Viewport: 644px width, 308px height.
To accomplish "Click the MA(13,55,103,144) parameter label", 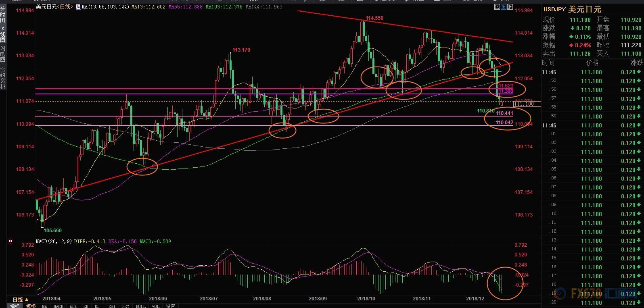I will click(x=100, y=7).
